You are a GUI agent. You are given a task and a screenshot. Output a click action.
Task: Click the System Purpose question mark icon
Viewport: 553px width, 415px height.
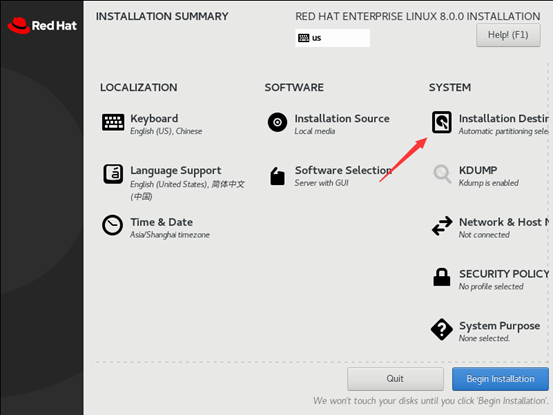pyautogui.click(x=442, y=329)
